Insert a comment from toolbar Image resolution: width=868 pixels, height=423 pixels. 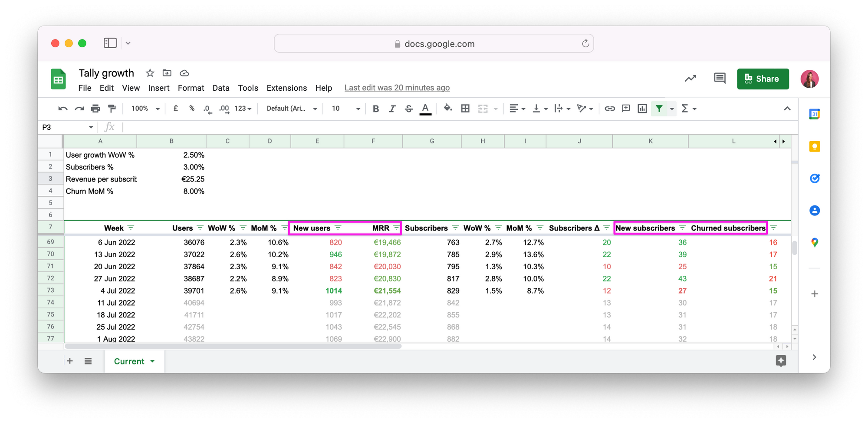pos(626,109)
